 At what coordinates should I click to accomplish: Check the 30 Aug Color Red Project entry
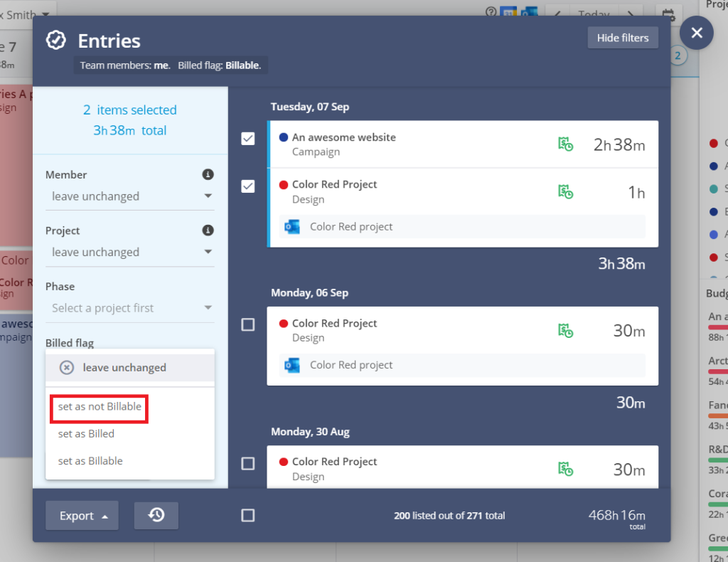(248, 464)
